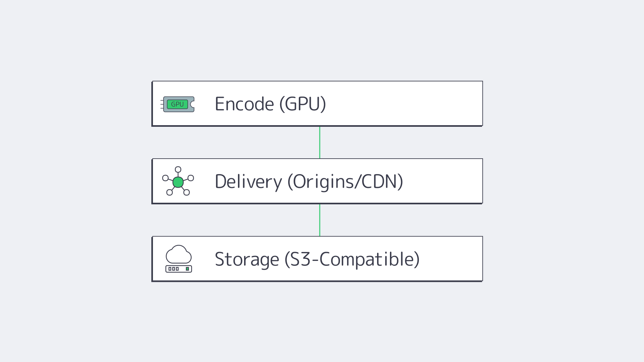
Task: Select the "Encode (GPU)" label
Action: 270,104
